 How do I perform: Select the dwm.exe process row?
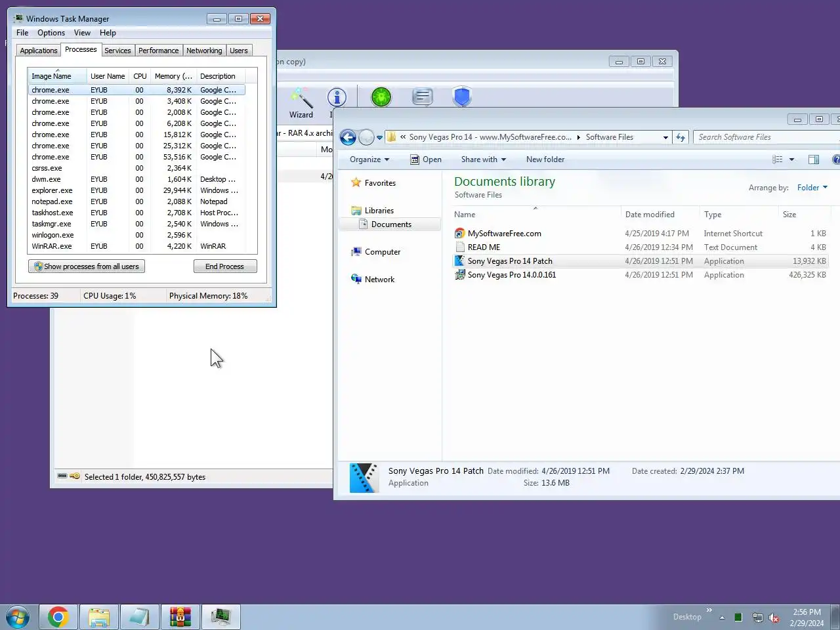[x=136, y=179]
